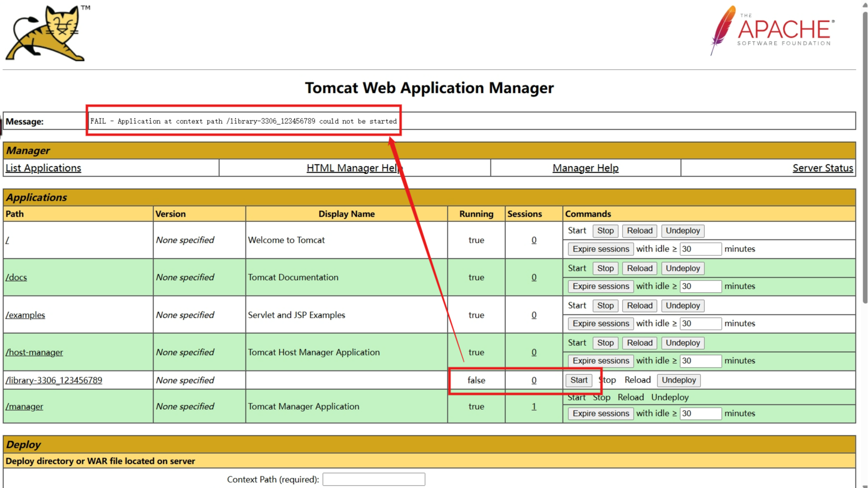Open sessions count for /host-manager
This screenshot has width=868, height=488.
pyautogui.click(x=534, y=352)
